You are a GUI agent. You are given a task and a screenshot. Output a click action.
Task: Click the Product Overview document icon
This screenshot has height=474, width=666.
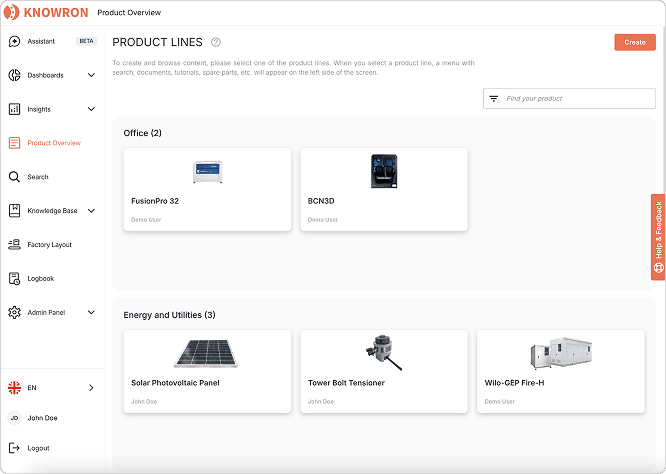point(14,143)
